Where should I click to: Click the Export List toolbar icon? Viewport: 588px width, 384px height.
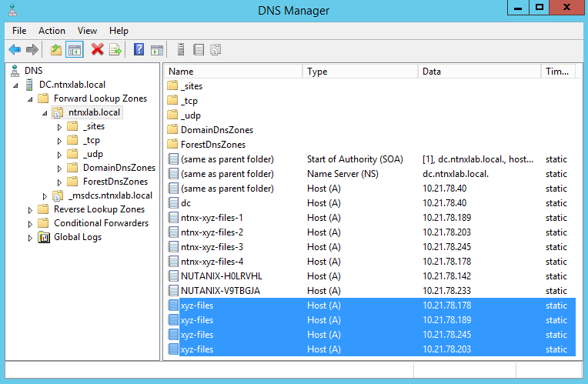[x=115, y=49]
